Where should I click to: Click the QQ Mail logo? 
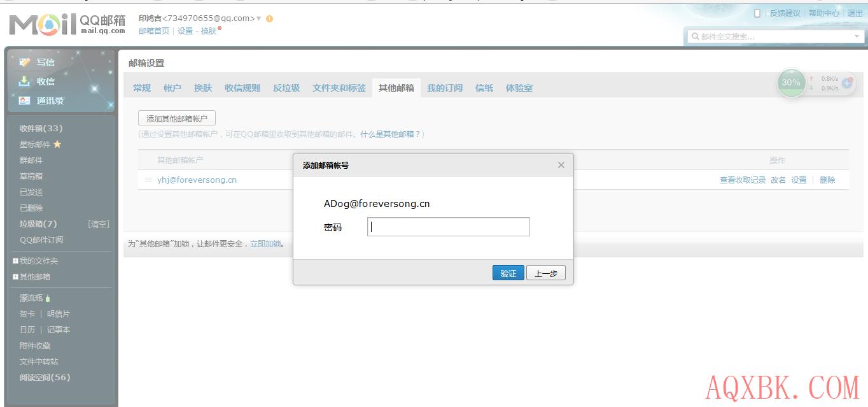click(67, 25)
